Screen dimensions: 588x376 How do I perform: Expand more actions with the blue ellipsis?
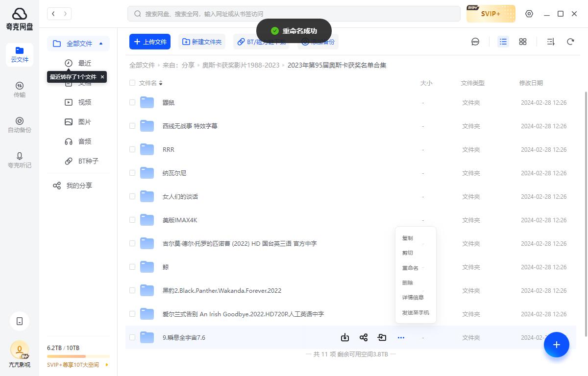coord(401,337)
